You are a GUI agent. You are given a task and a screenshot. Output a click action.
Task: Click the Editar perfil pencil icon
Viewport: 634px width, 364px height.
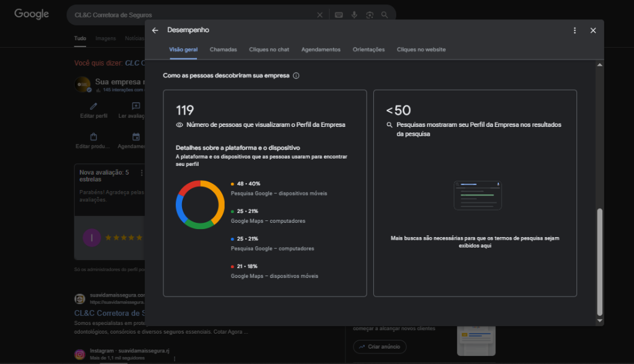tap(93, 106)
